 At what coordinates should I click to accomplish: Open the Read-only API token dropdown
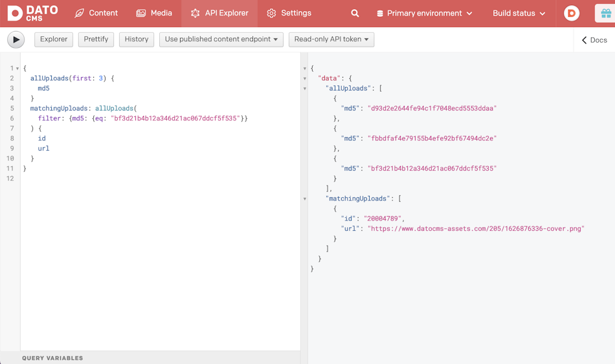tap(331, 39)
